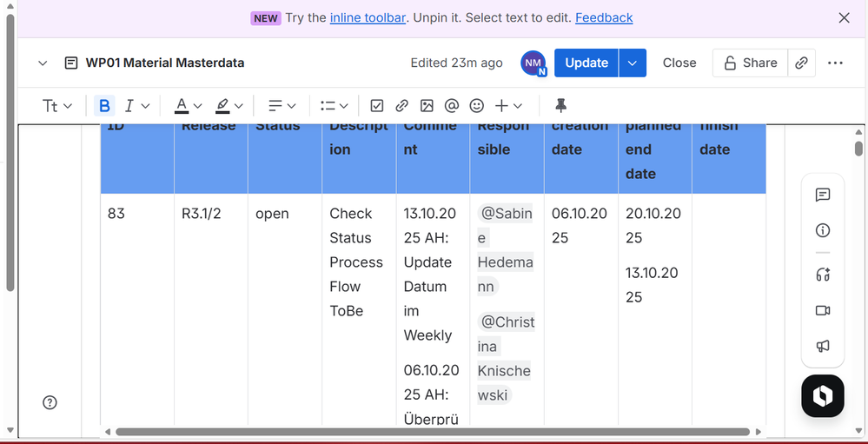868x444 pixels.
Task: Click the cell containing ID 83
Action: (x=137, y=310)
